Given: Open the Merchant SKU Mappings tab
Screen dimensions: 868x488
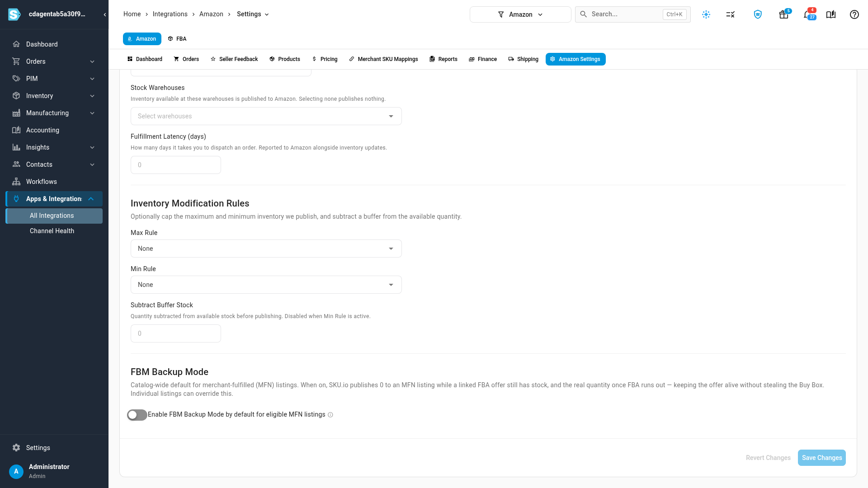Looking at the screenshot, I should coord(383,59).
